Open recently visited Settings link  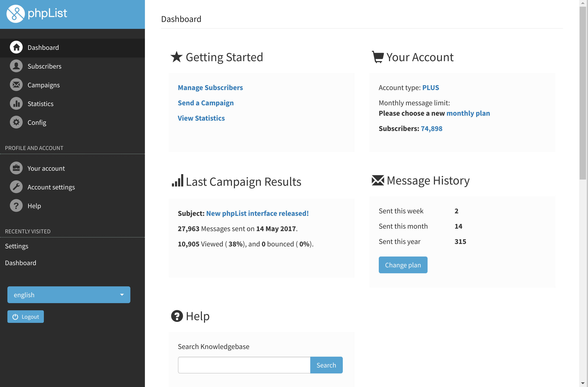pos(17,246)
